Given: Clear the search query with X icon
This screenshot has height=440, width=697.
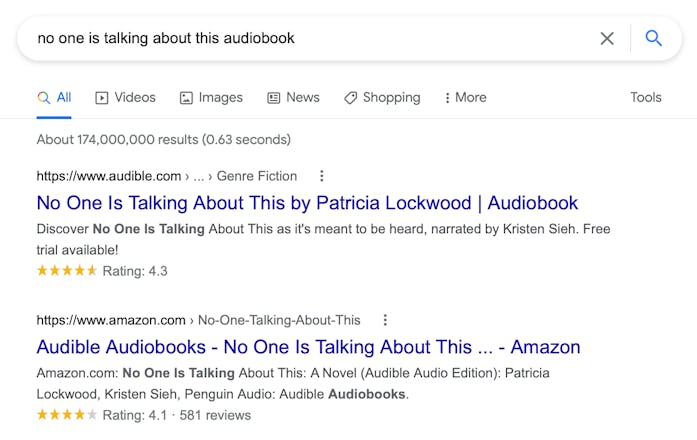Looking at the screenshot, I should click(607, 39).
